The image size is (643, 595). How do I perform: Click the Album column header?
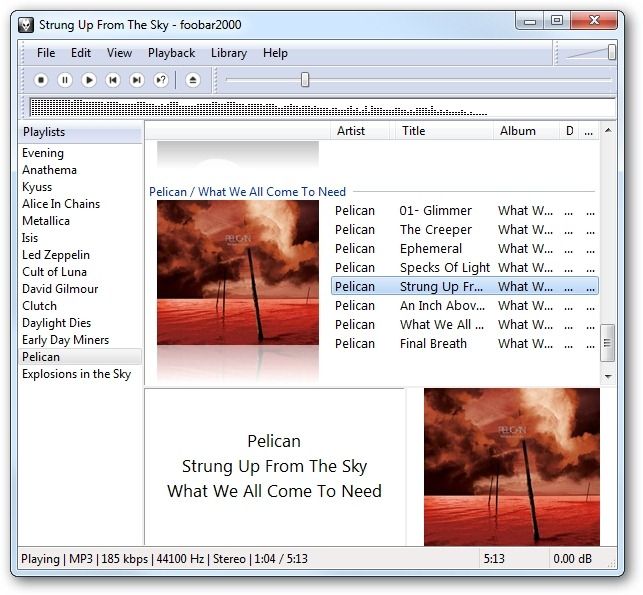(x=526, y=131)
